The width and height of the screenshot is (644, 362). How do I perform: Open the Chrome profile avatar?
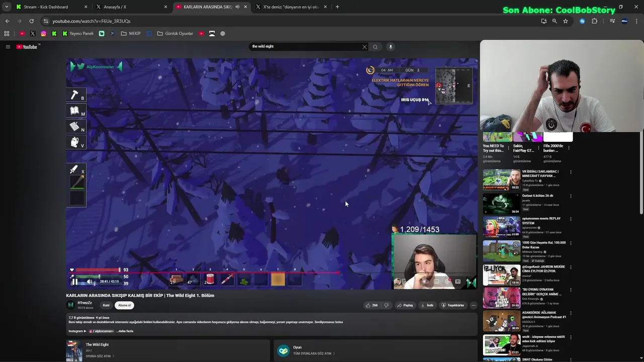(624, 21)
